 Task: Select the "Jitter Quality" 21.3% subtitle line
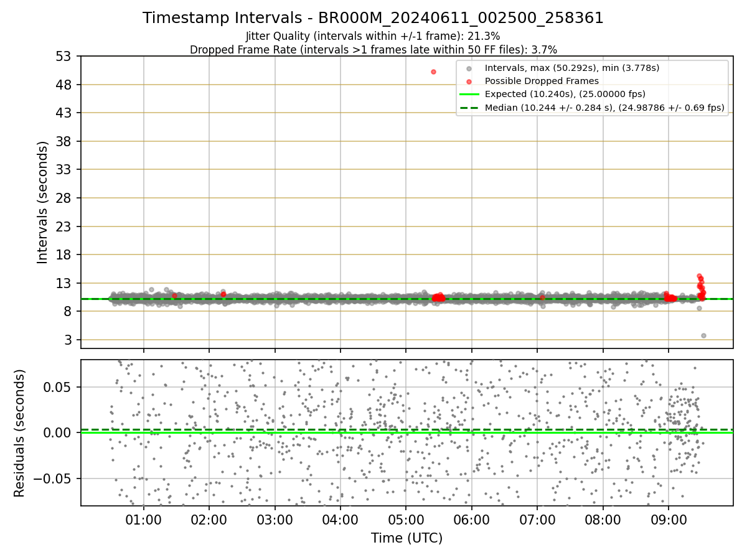point(373,36)
